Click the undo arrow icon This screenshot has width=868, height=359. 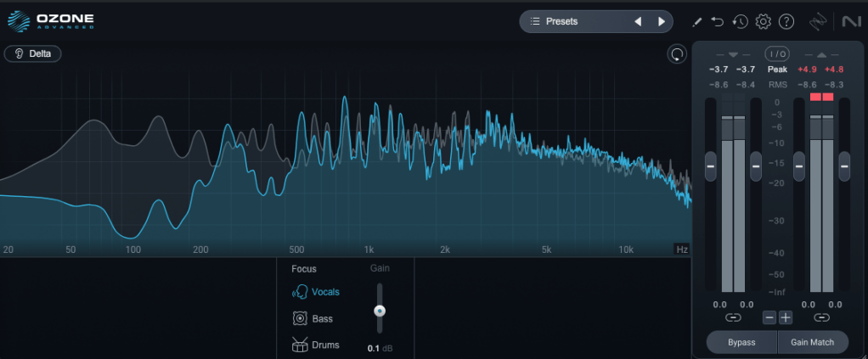tap(718, 21)
